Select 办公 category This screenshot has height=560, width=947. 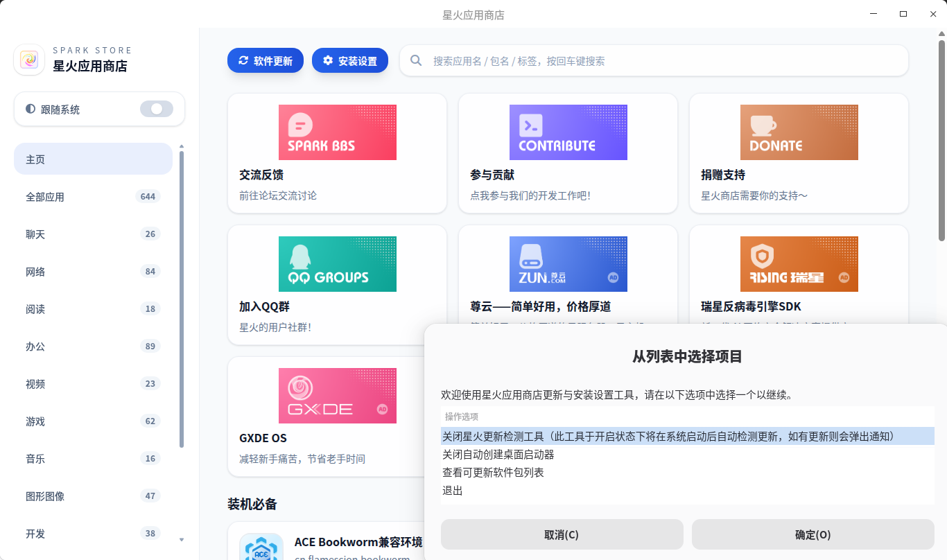click(x=93, y=346)
